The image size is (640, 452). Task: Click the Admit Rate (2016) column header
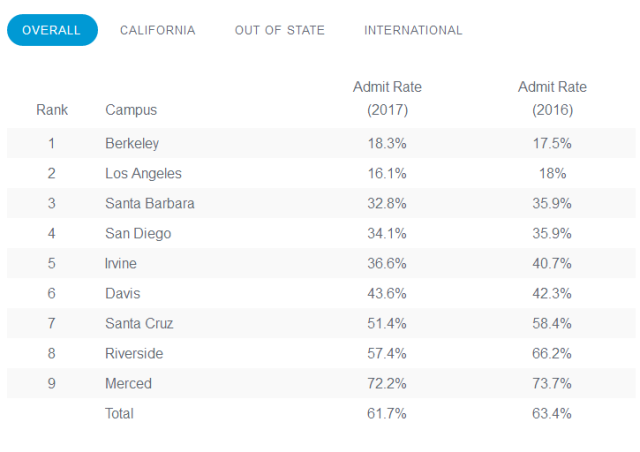pos(552,98)
